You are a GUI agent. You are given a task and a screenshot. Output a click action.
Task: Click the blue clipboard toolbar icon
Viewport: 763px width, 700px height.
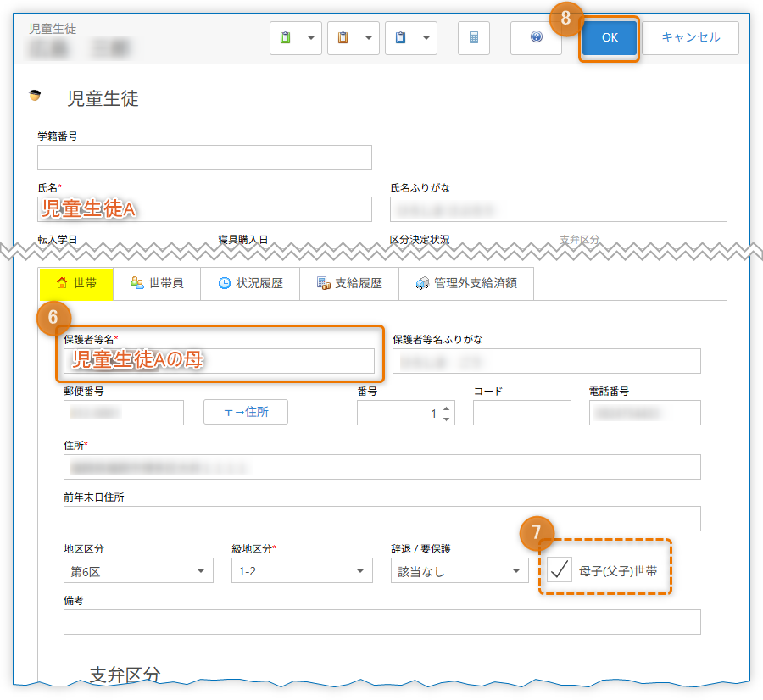[400, 37]
